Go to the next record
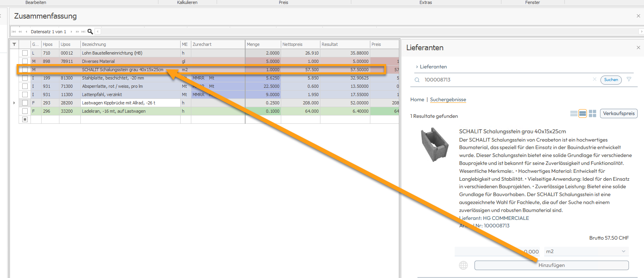This screenshot has width=644, height=278. [71, 32]
